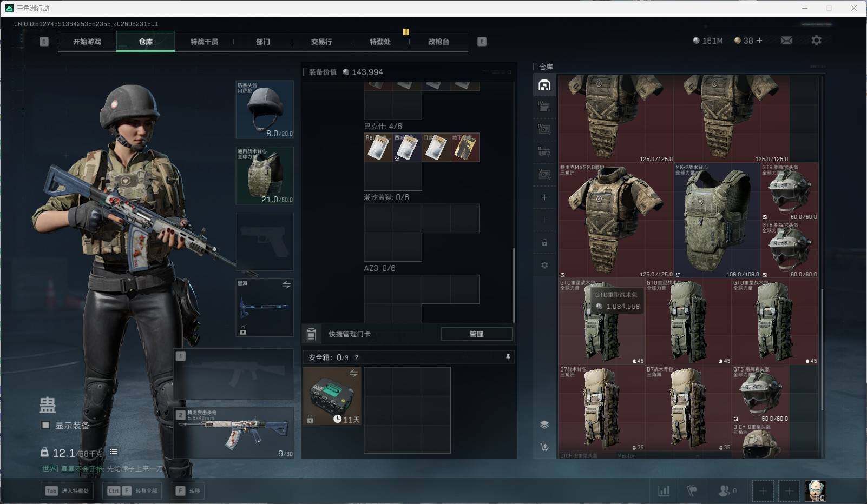Image resolution: width=867 pixels, height=504 pixels.
Task: Select the main warehouse icon in sidebar
Action: tap(544, 85)
